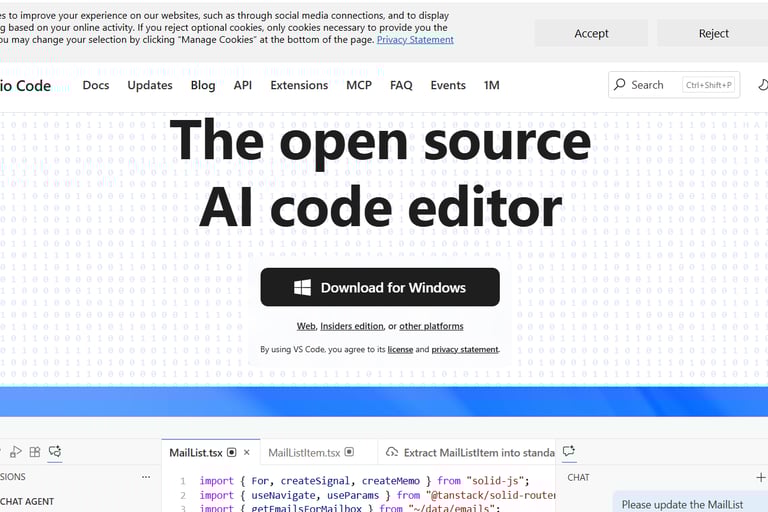Screen dimensions: 768x512
Task: Click the unsaved-changes indicator on the MailList.tsx tab
Action: coord(232,452)
